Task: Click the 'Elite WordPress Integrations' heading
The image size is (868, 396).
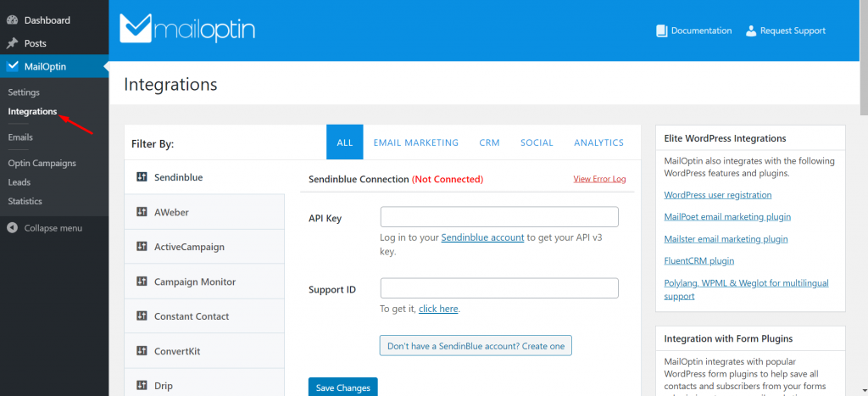Action: [x=726, y=138]
